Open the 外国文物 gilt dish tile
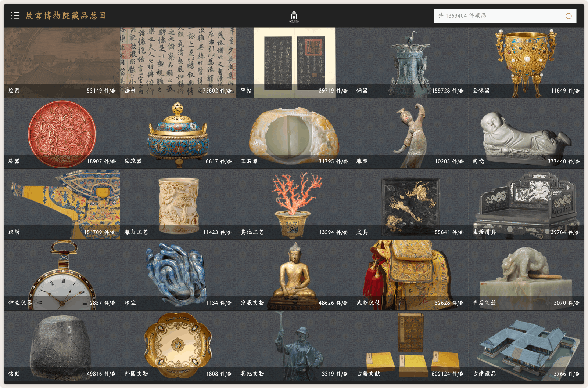This screenshot has width=588, height=388. [178, 346]
